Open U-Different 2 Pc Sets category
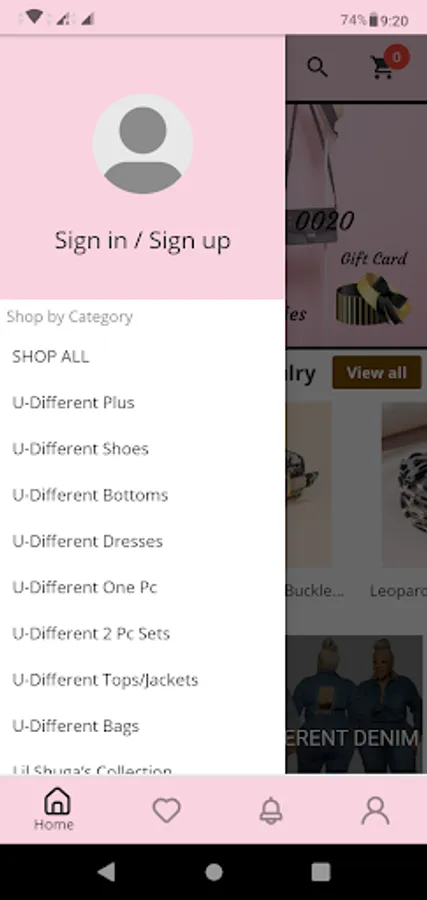Screen dimensions: 427x900 (142, 634)
